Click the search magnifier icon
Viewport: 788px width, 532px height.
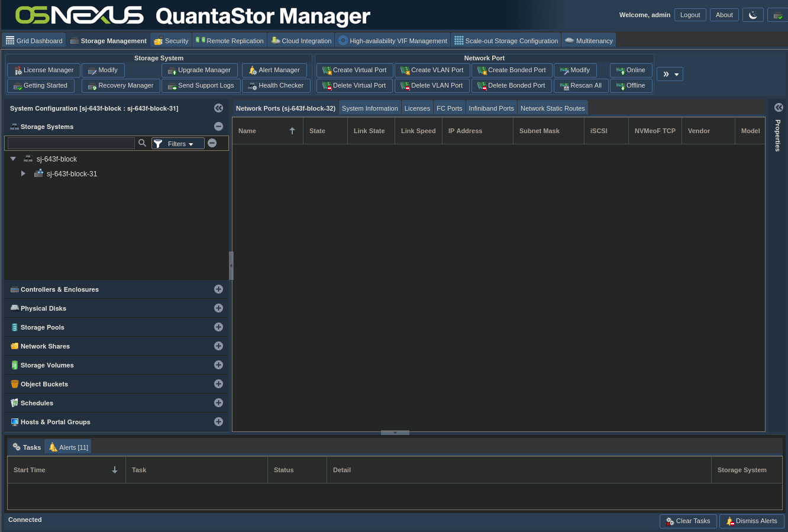[x=142, y=143]
